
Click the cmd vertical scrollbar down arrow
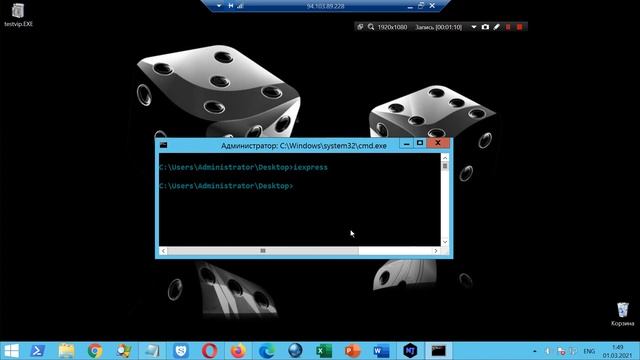[445, 242]
